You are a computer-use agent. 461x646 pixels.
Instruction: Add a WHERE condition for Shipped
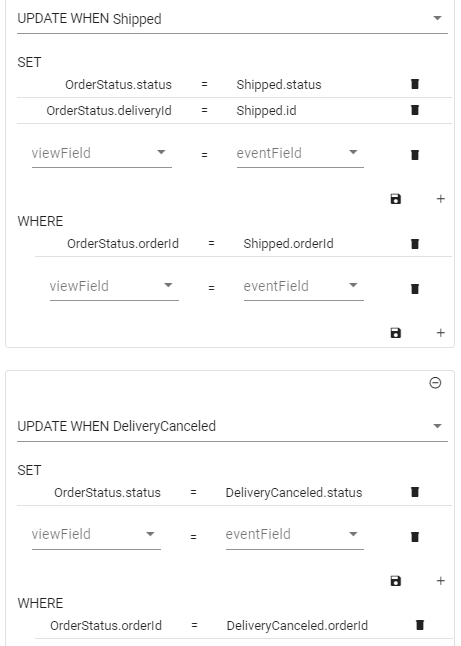pos(440,332)
